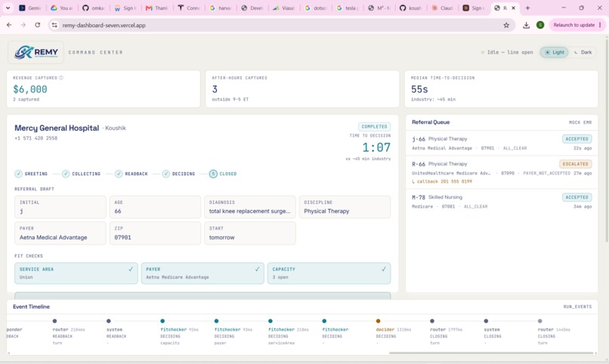Switch to the Gmail Thank tab
The width and height of the screenshot is (609, 364).
[x=157, y=8]
